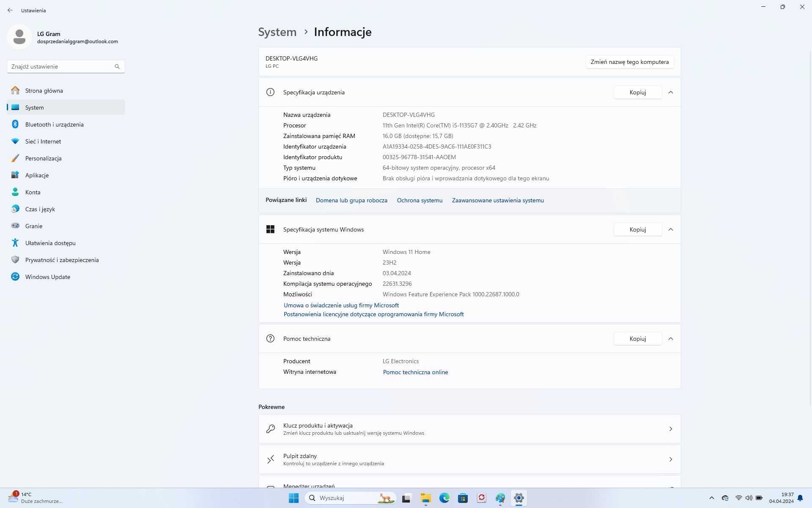Screen dimensions: 812x508
Task: Open the LG Gram account profile picture
Action: click(19, 37)
